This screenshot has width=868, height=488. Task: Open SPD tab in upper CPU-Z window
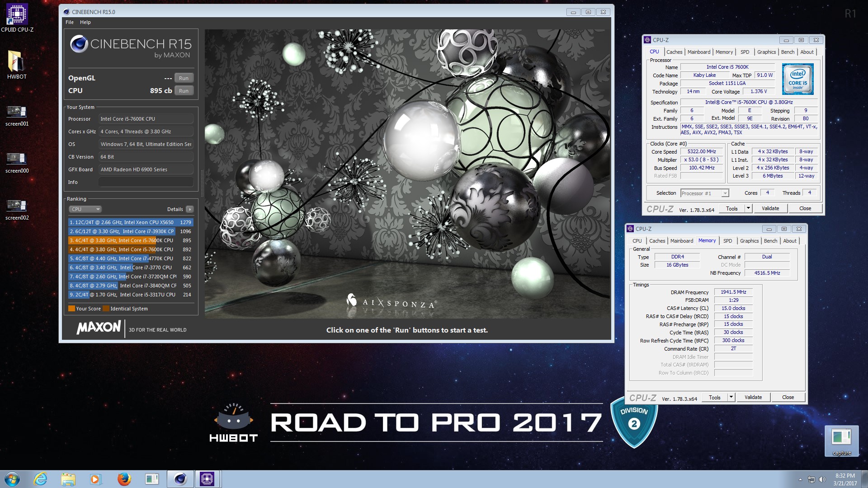[x=745, y=52]
